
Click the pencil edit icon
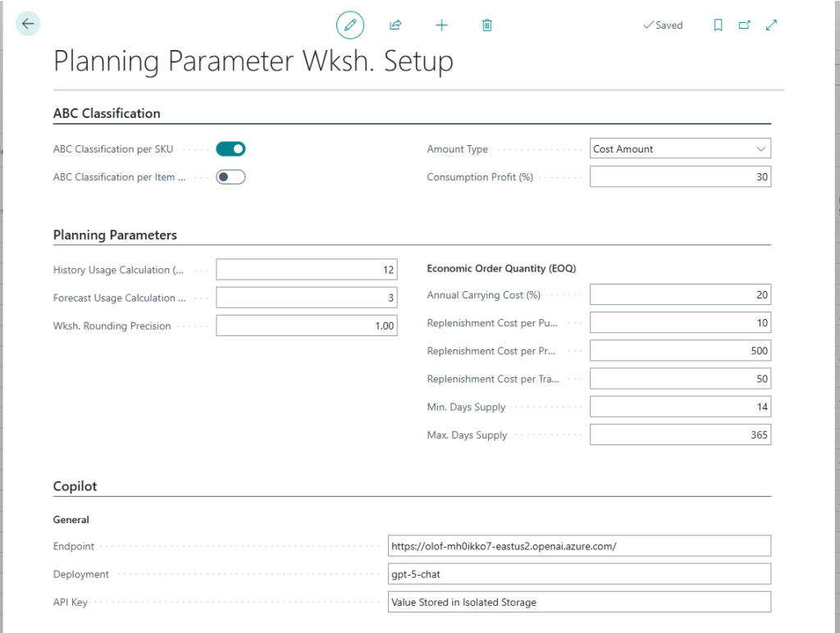point(350,25)
